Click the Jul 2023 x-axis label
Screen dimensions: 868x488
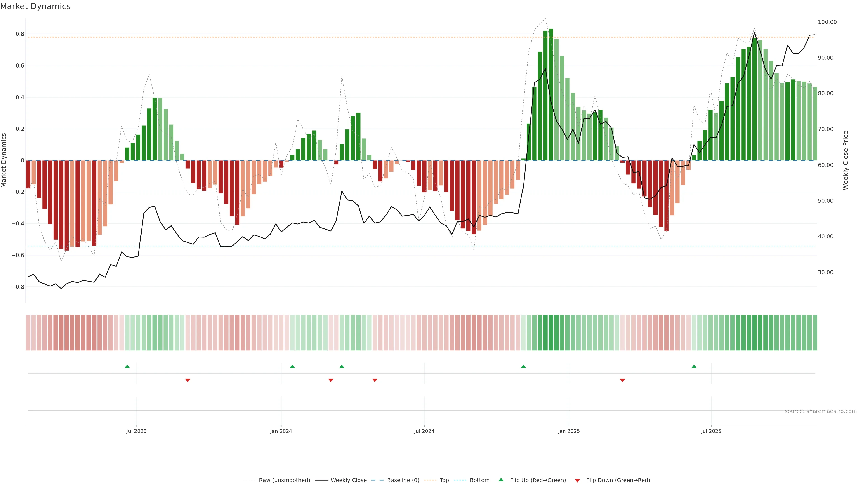coord(137,431)
